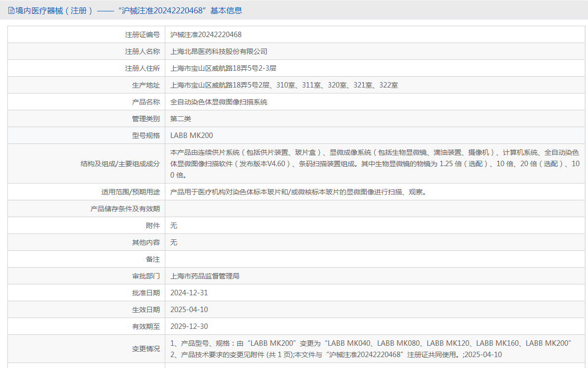The image size is (588, 368).
Task: Click the 备注 label
Action: (x=153, y=259)
